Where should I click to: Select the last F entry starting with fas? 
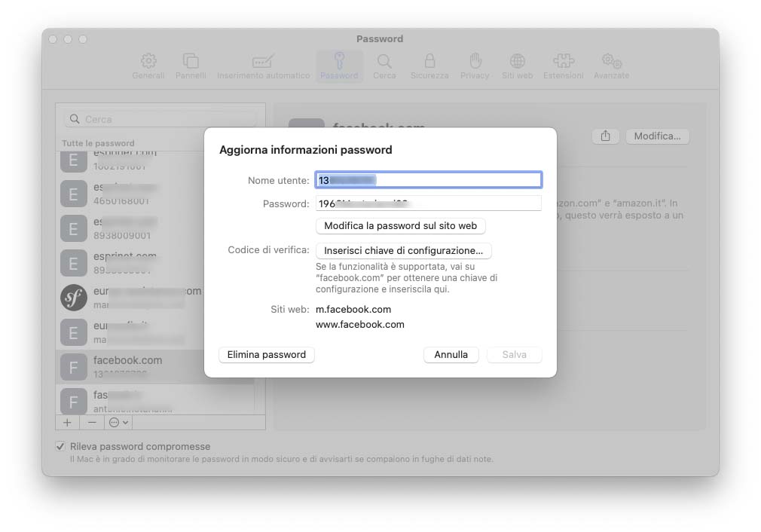point(155,400)
